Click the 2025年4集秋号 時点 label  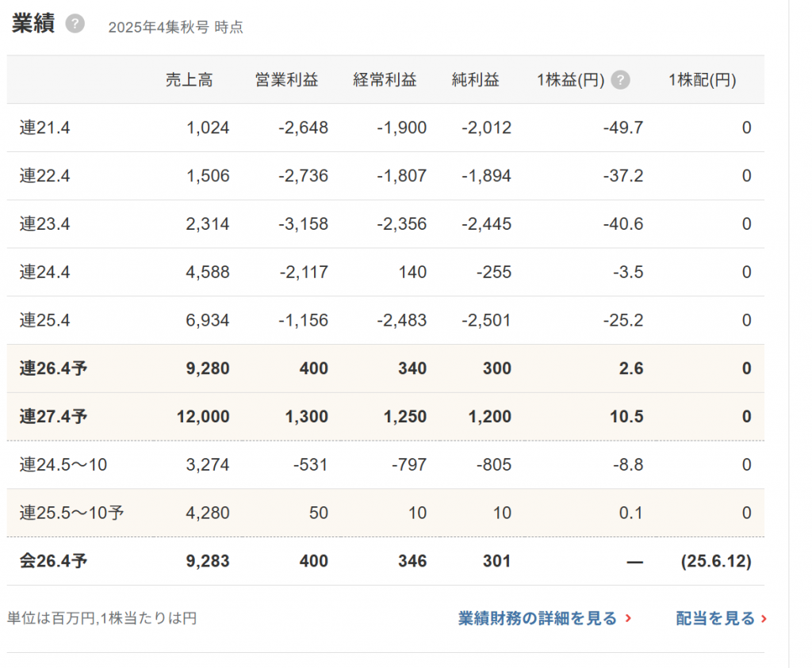coord(175,27)
